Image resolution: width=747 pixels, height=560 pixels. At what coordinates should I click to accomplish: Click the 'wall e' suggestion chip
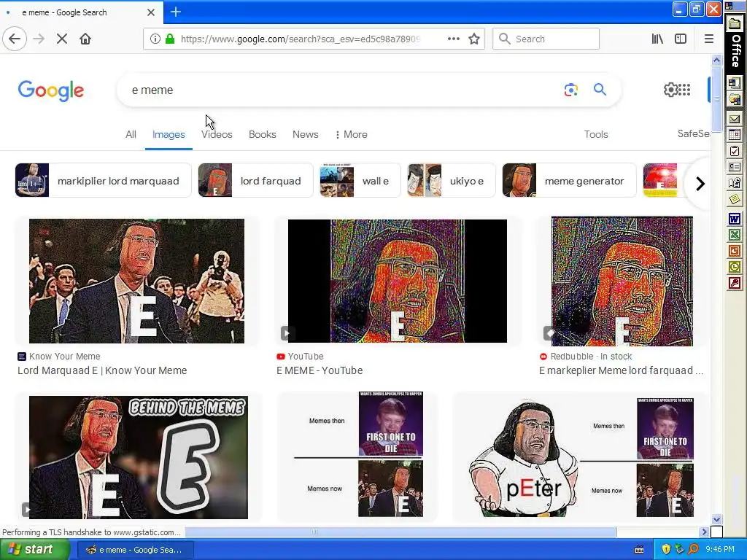[360, 181]
